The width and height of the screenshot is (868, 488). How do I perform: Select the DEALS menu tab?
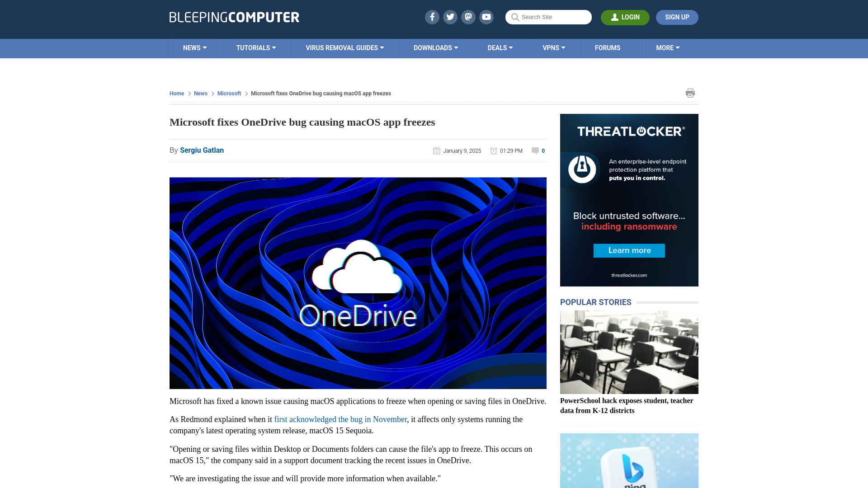[x=500, y=47]
